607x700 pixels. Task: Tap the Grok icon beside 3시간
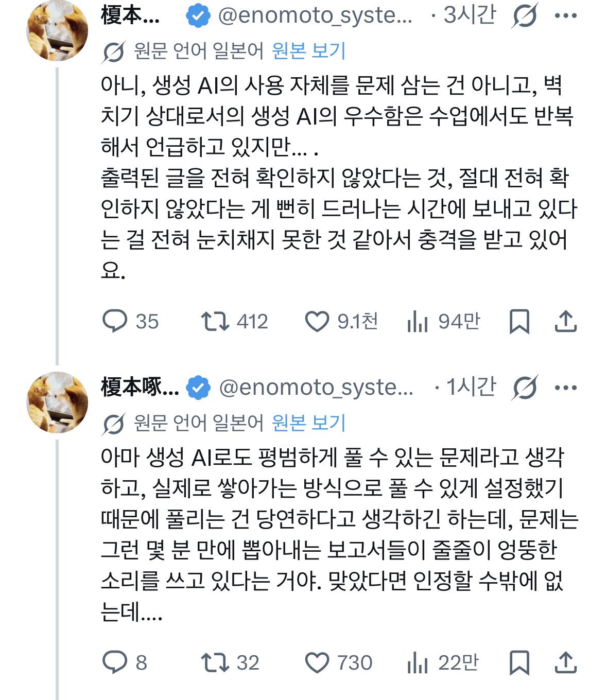coord(525,15)
